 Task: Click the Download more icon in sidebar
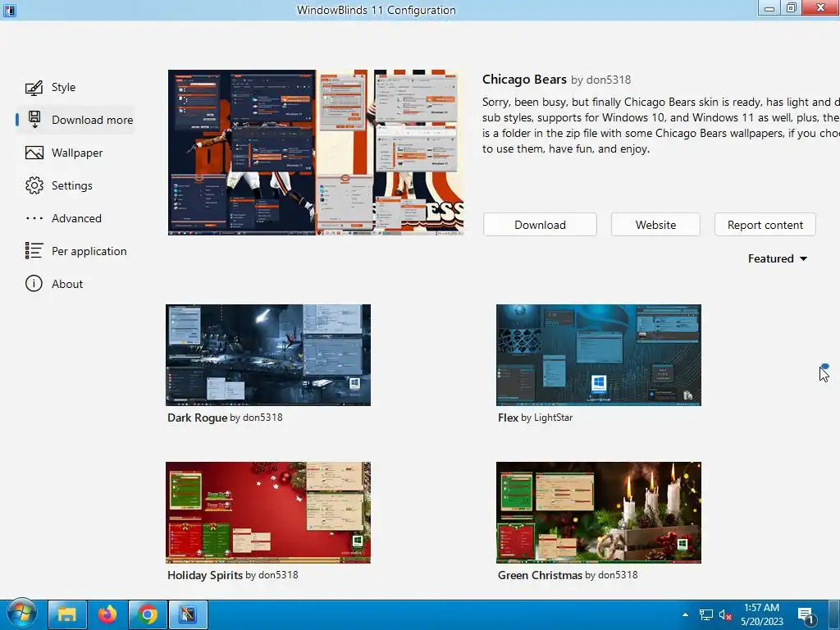click(x=34, y=120)
